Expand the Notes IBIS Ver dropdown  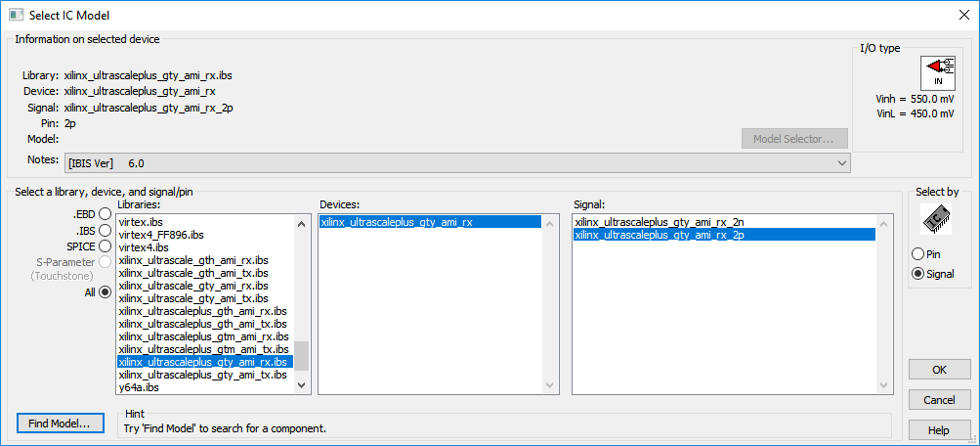click(x=841, y=162)
